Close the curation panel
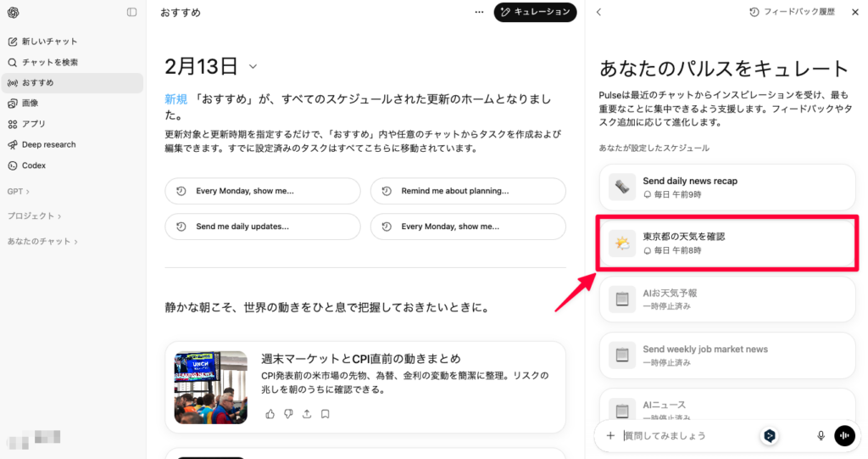Screen dimensions: 868x459 click(x=854, y=12)
